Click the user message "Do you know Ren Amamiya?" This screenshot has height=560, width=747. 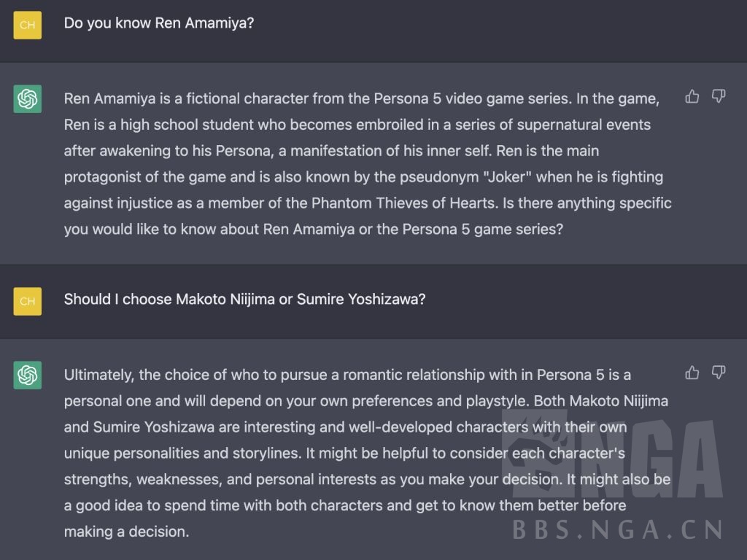click(x=159, y=23)
